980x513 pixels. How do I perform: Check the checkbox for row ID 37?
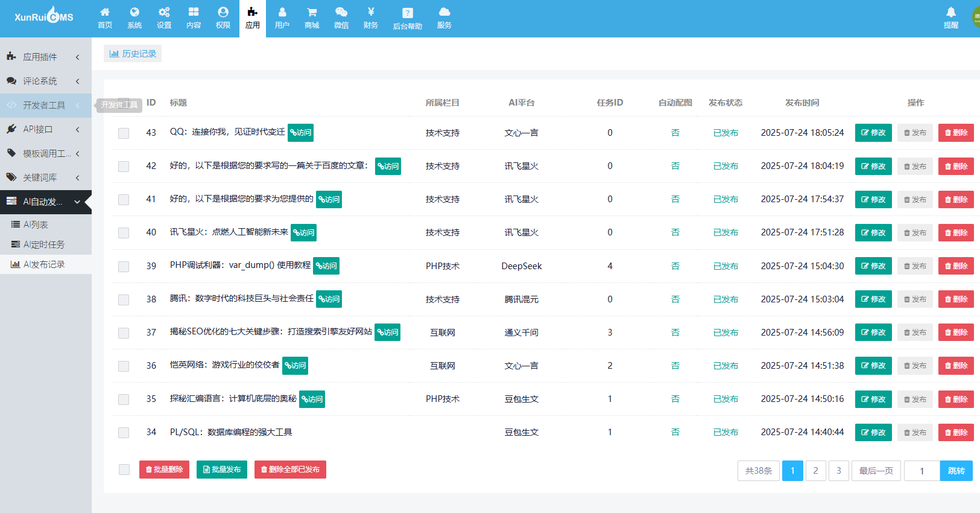124,333
